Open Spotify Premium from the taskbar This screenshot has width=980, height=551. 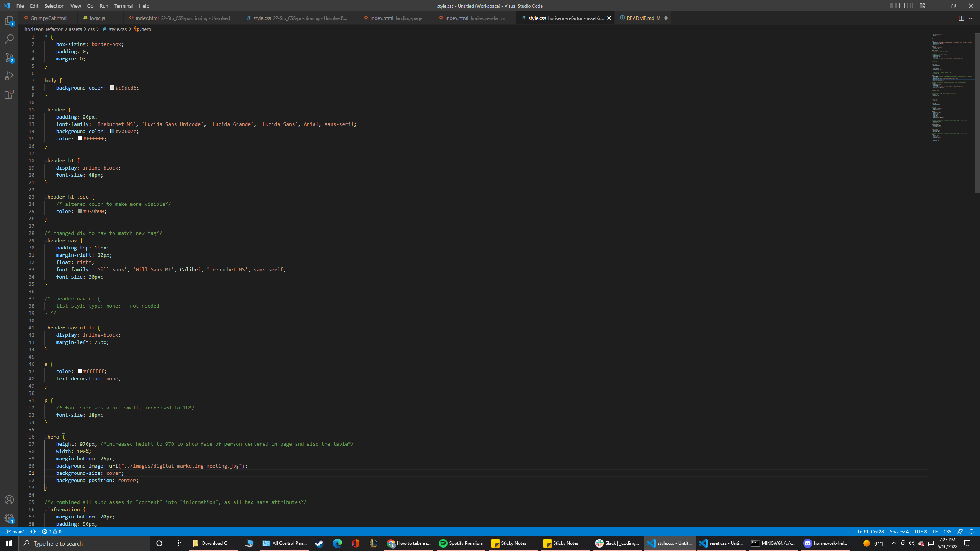point(461,543)
